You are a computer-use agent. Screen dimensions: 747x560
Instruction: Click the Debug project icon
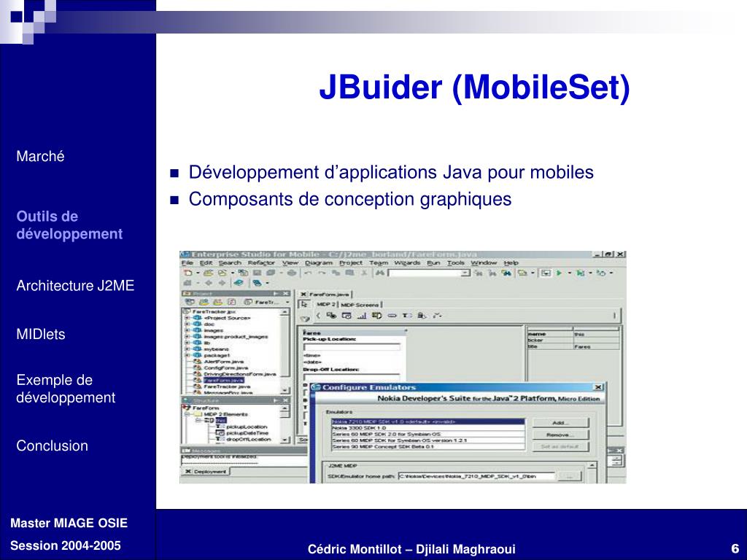pos(580,273)
